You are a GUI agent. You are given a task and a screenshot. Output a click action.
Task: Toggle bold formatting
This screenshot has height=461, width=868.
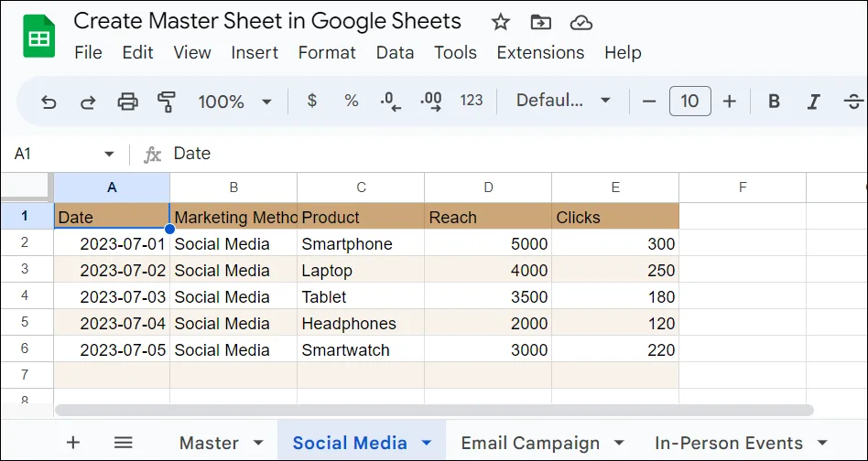[x=774, y=102]
